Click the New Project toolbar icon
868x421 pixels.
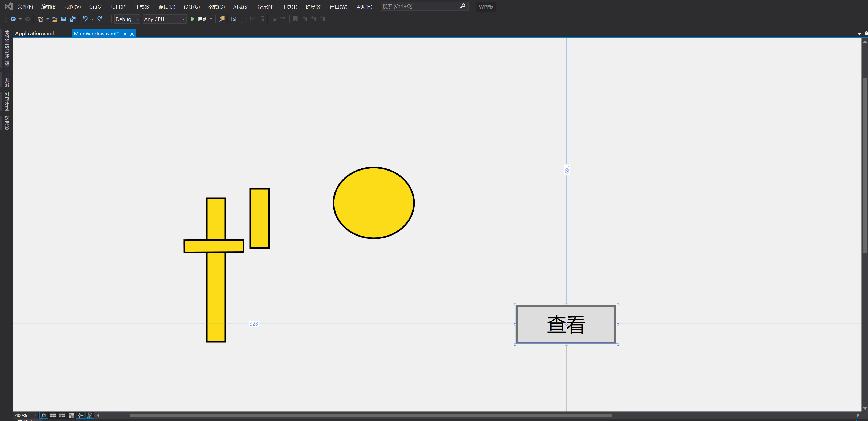[40, 19]
